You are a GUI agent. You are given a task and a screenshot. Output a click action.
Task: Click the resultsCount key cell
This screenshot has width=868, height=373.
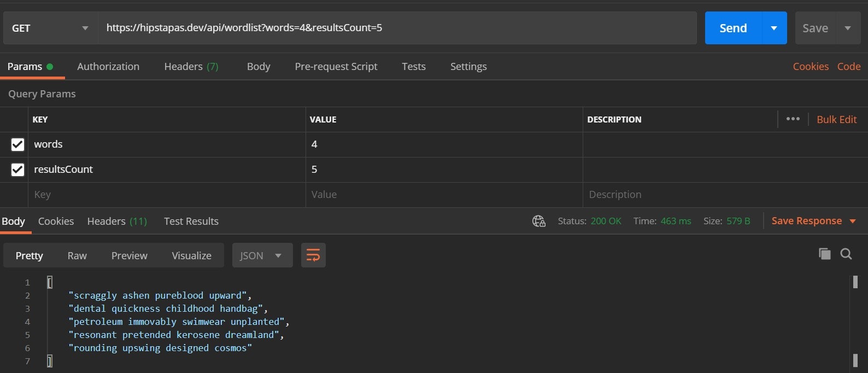[x=167, y=170]
